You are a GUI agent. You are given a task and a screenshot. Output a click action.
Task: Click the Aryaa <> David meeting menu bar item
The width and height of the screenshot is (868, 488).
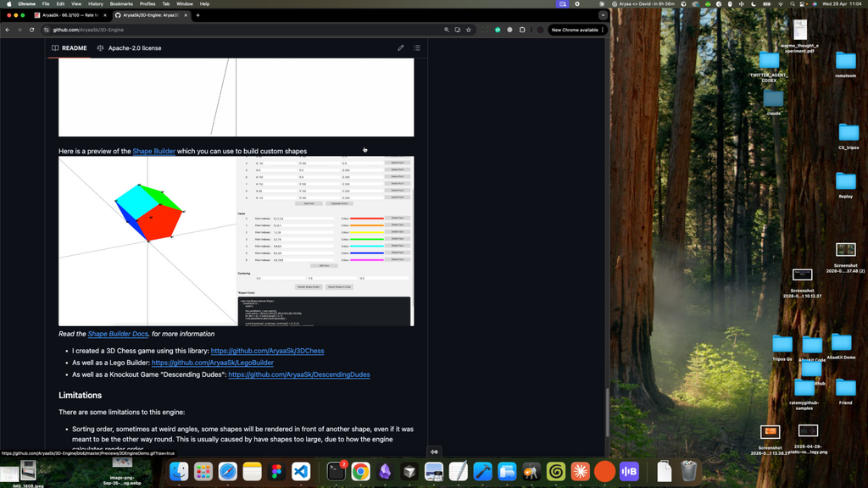643,4
